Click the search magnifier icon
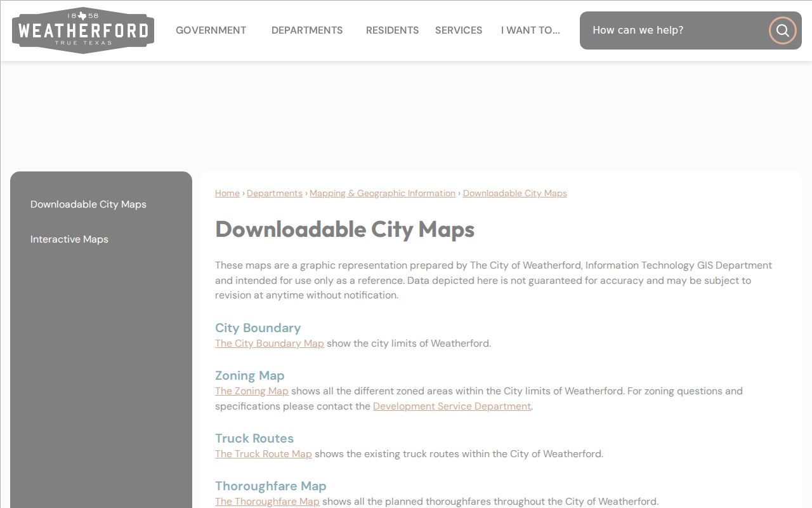 pyautogui.click(x=782, y=30)
